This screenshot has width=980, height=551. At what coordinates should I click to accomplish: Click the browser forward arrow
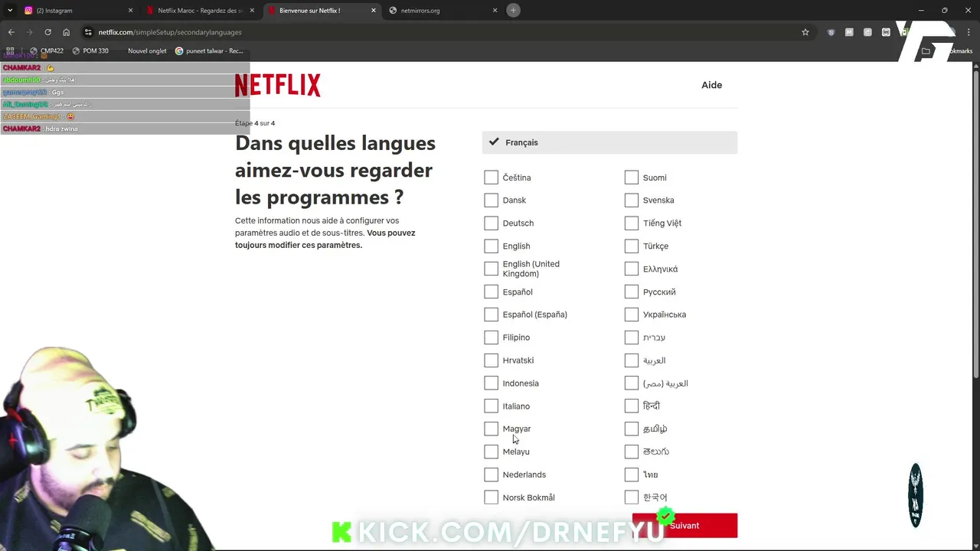tap(29, 32)
